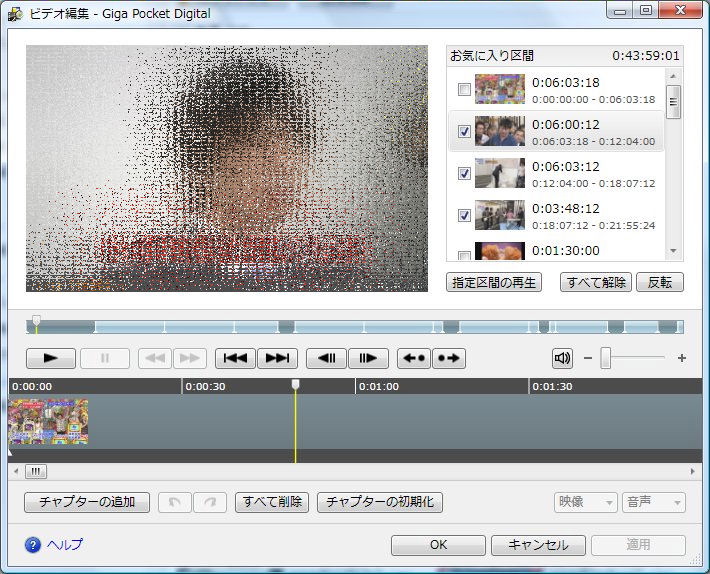Viewport: 710px width, 574px height.
Task: Open help via the question mark icon
Action: click(32, 545)
